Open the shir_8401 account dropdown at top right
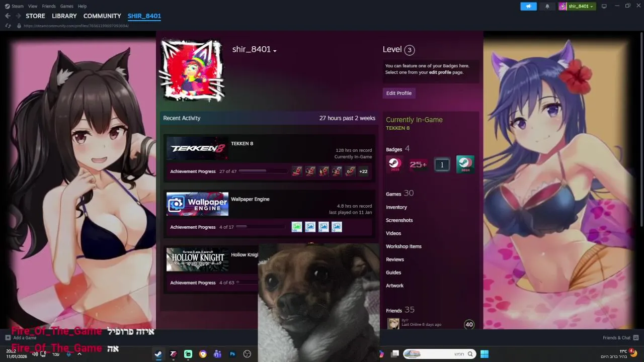644x362 pixels. click(577, 6)
